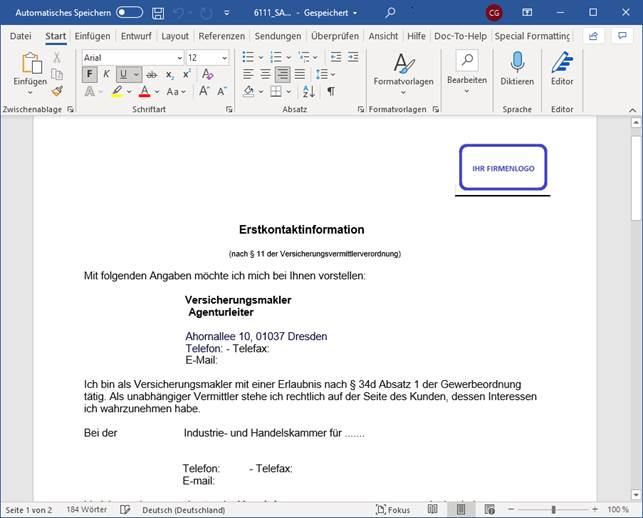Click the IHR FIRMENLOGO placeholder box
The width and height of the screenshot is (643, 518).
pyautogui.click(x=503, y=168)
